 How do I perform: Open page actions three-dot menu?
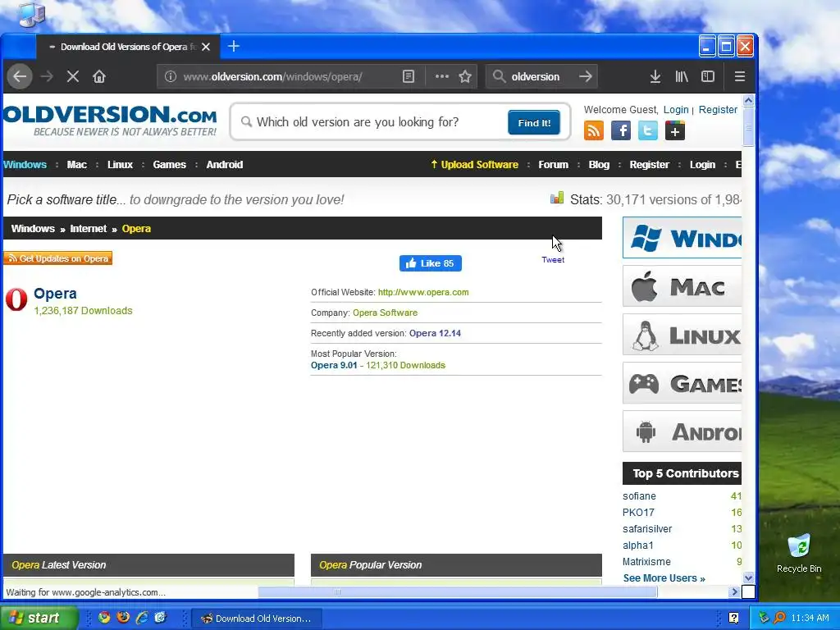[442, 76]
